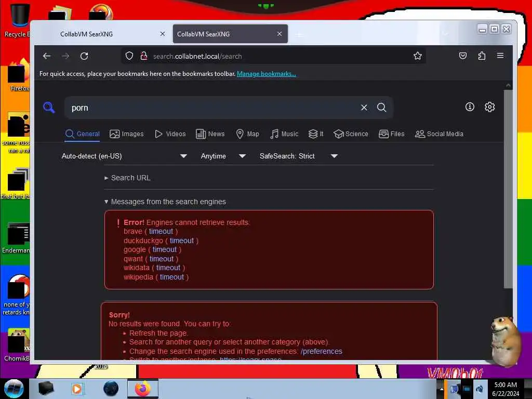Open the black box taskbar icon
The width and height of the screenshot is (532, 399).
[46, 389]
